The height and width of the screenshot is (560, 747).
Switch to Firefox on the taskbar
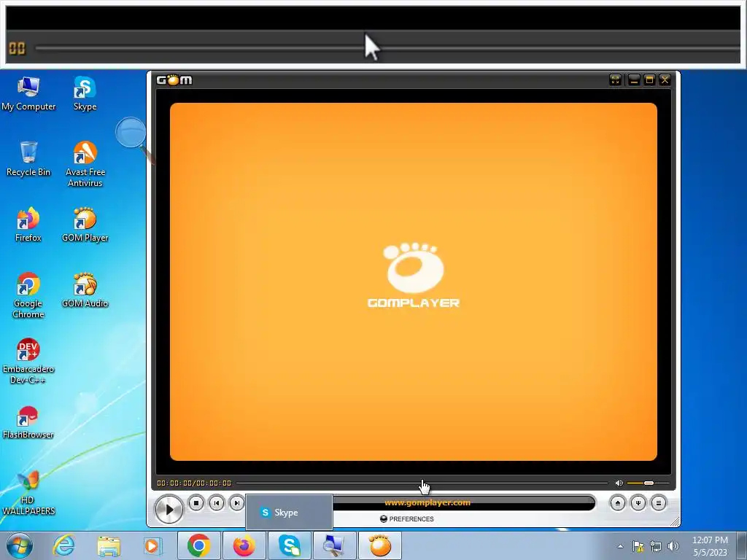244,545
